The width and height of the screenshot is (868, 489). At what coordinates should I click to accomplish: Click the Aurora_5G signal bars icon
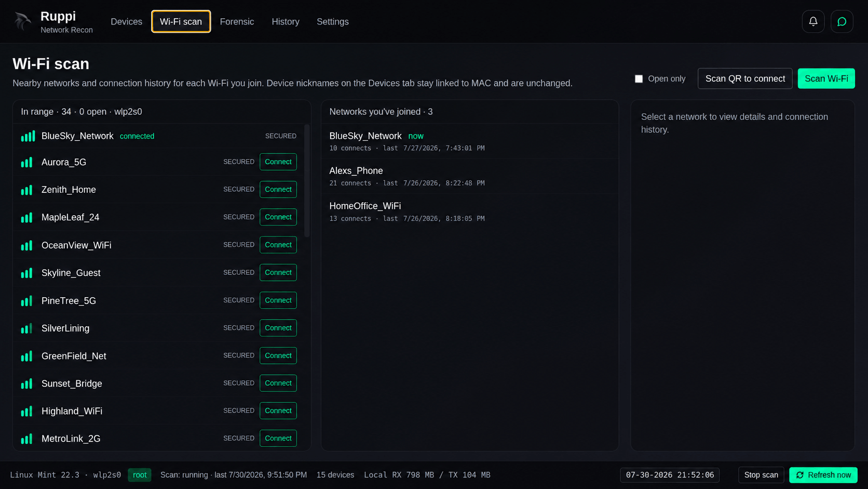(26, 162)
